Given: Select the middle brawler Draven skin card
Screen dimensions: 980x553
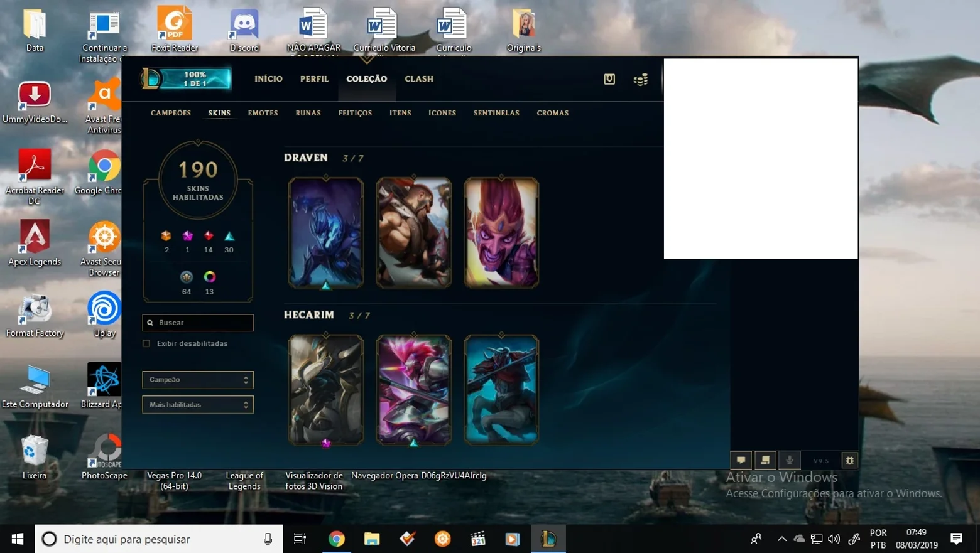Looking at the screenshot, I should click(x=413, y=233).
